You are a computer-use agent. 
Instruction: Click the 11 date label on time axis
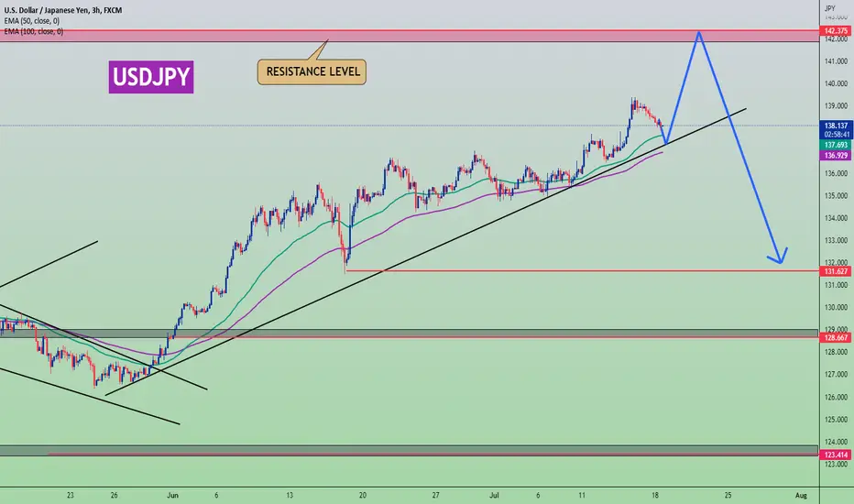click(582, 495)
